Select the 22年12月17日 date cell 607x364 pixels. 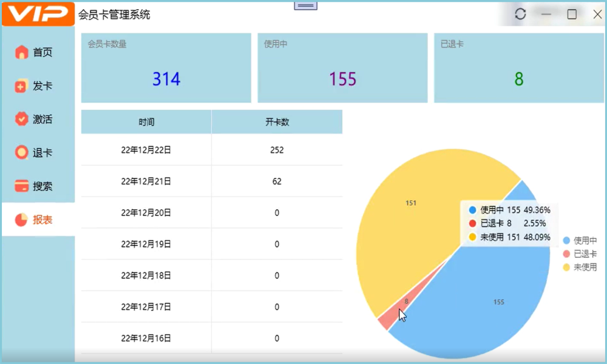[146, 307]
